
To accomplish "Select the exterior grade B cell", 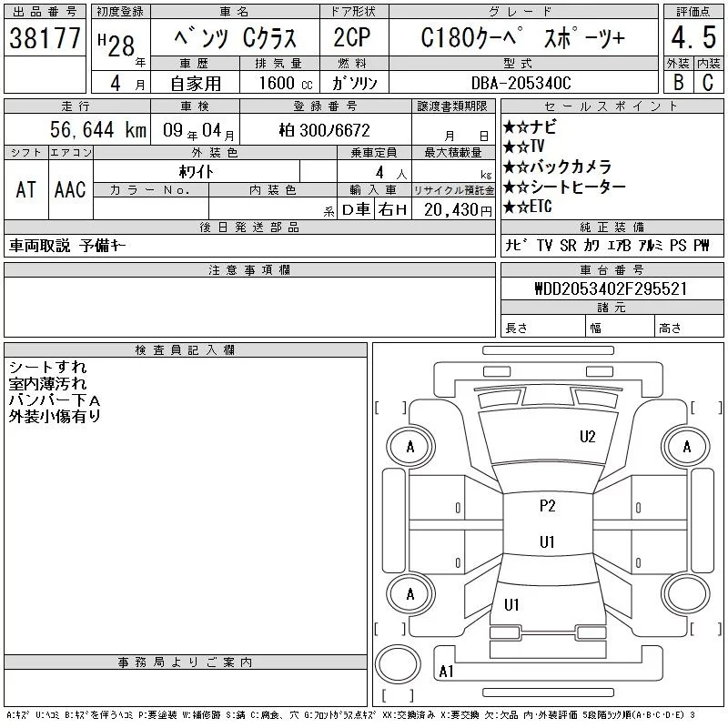I will (x=677, y=82).
